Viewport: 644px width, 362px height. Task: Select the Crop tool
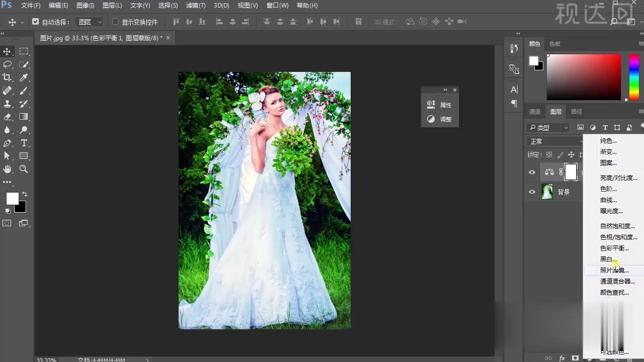coord(7,77)
